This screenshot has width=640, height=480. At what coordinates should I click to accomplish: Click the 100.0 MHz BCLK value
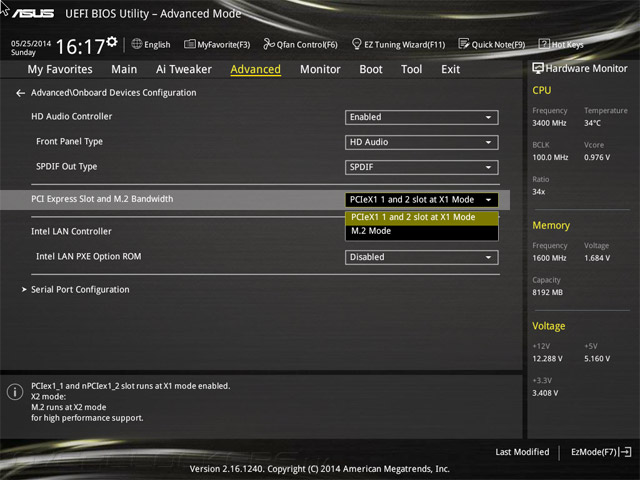(550, 157)
